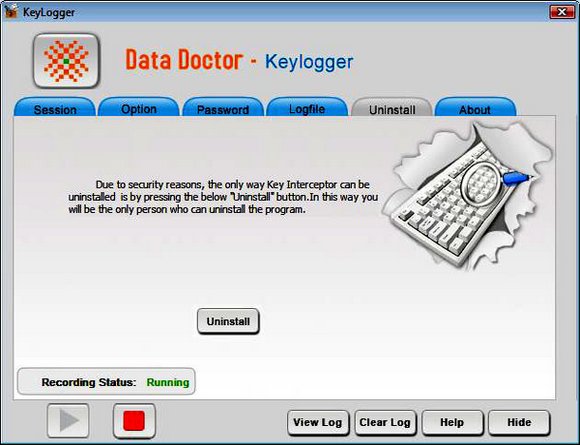Open the View Log button

coord(318,422)
